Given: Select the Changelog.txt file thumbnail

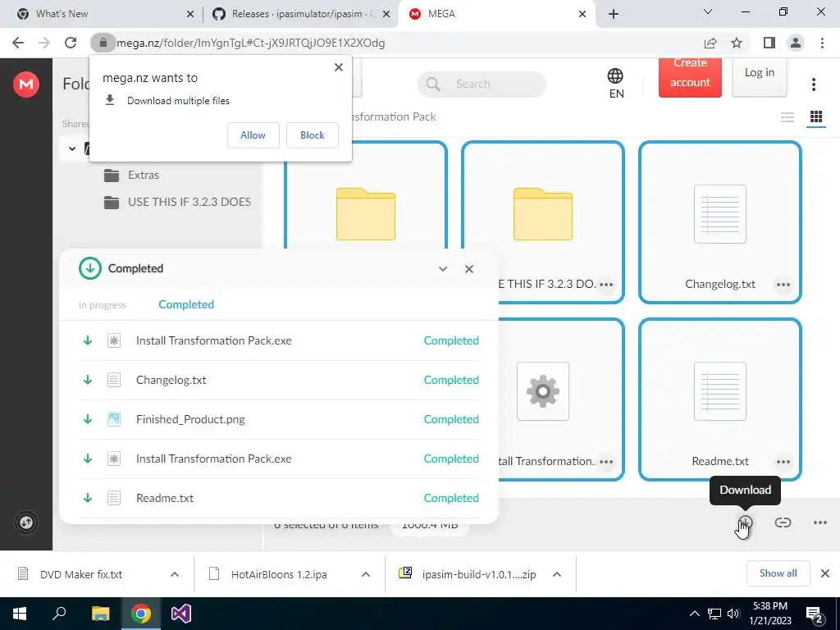Looking at the screenshot, I should (720, 214).
